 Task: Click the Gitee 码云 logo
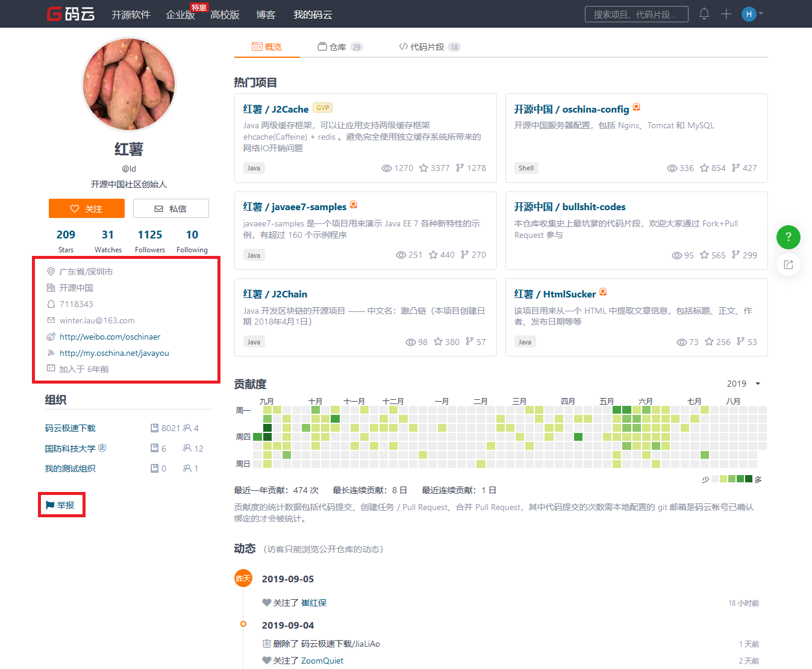coord(71,14)
